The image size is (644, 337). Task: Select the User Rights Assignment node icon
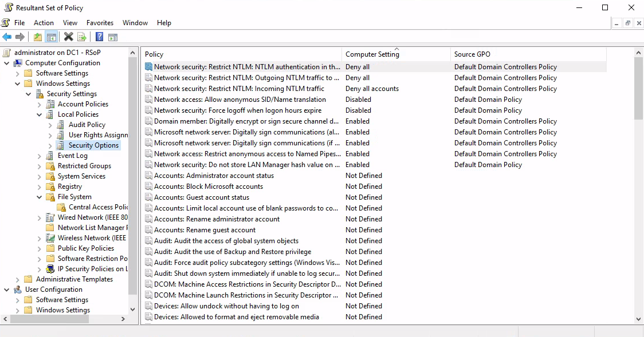pyautogui.click(x=61, y=135)
